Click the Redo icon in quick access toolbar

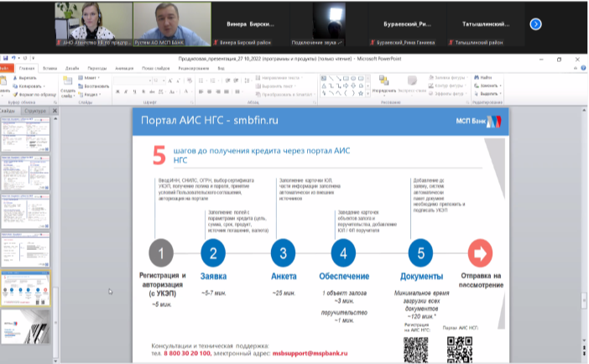[25, 58]
